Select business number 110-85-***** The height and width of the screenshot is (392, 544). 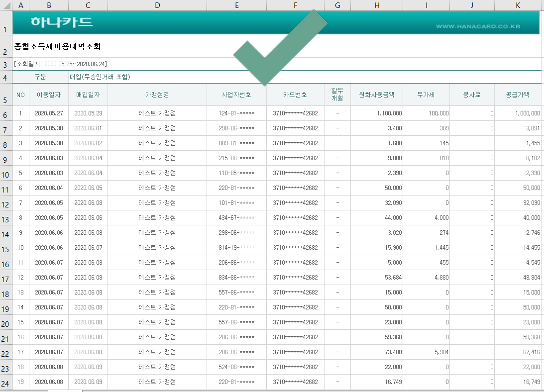236,173
